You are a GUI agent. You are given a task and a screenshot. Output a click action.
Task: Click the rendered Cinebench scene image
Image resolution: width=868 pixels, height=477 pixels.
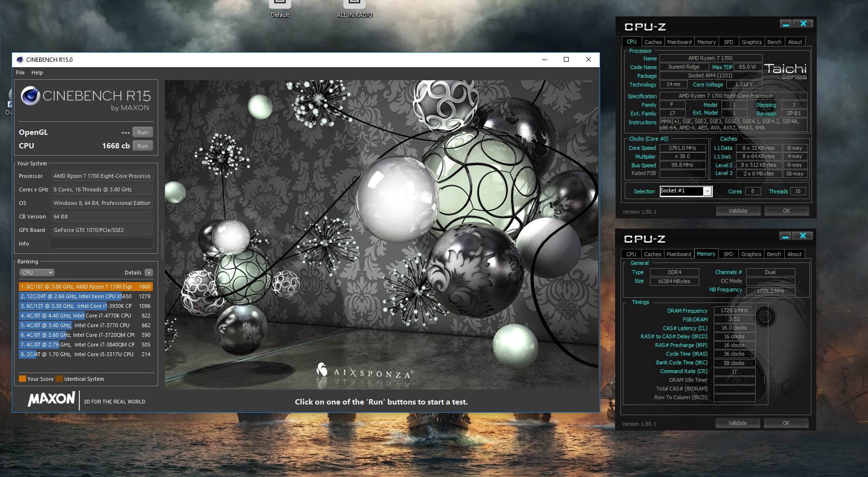coord(382,234)
